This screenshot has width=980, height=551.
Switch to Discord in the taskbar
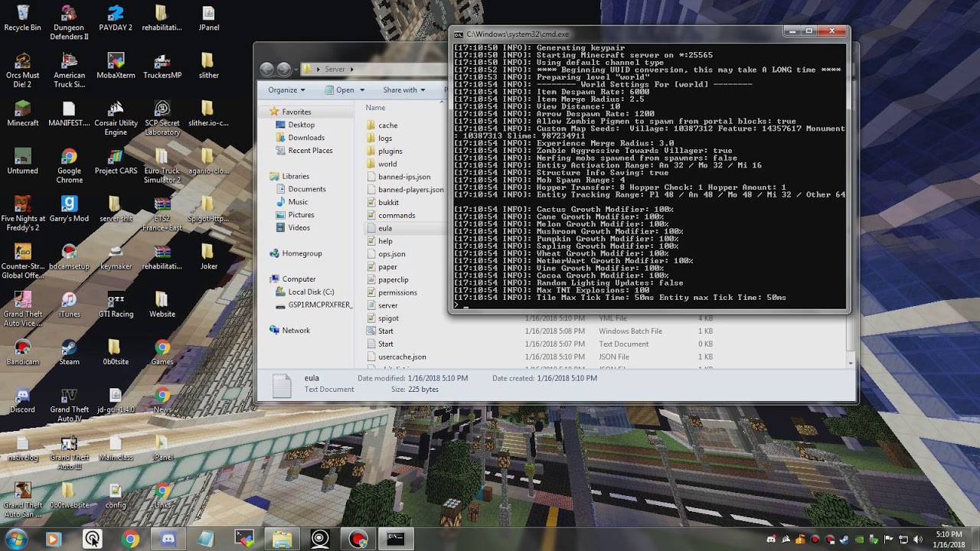click(168, 539)
